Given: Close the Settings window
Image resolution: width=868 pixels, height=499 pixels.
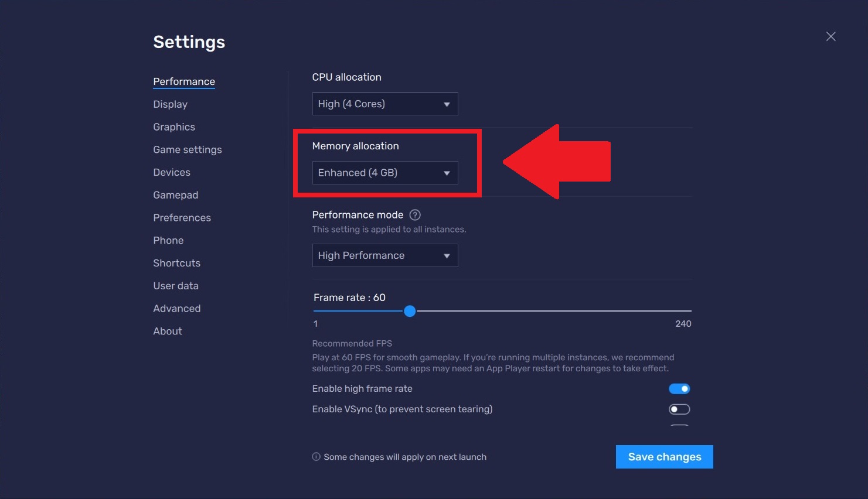Looking at the screenshot, I should tap(830, 36).
